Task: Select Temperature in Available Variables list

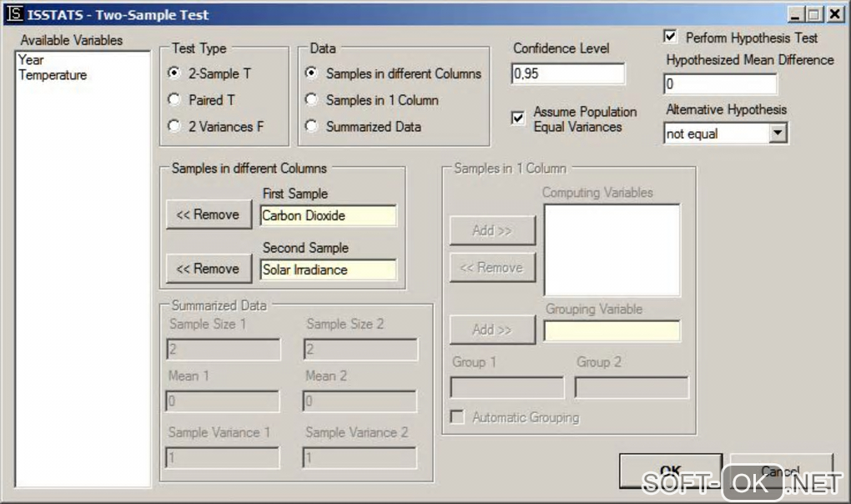Action: [x=53, y=75]
